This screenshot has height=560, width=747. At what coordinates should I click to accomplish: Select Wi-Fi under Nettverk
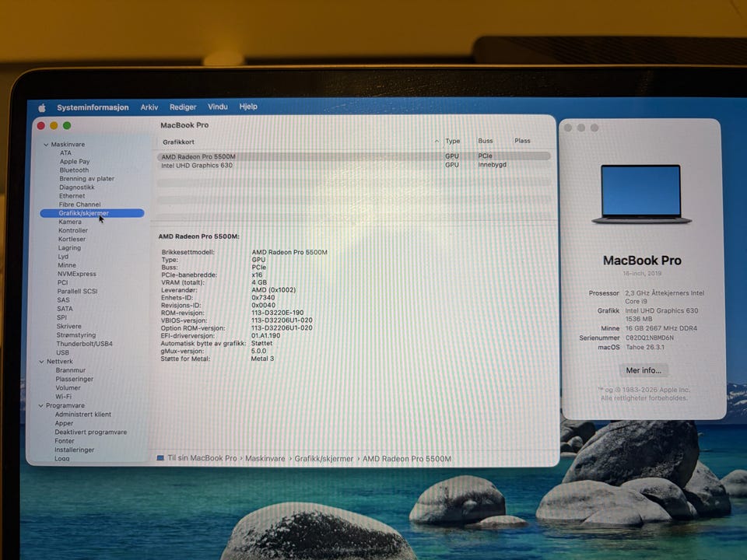click(x=63, y=397)
